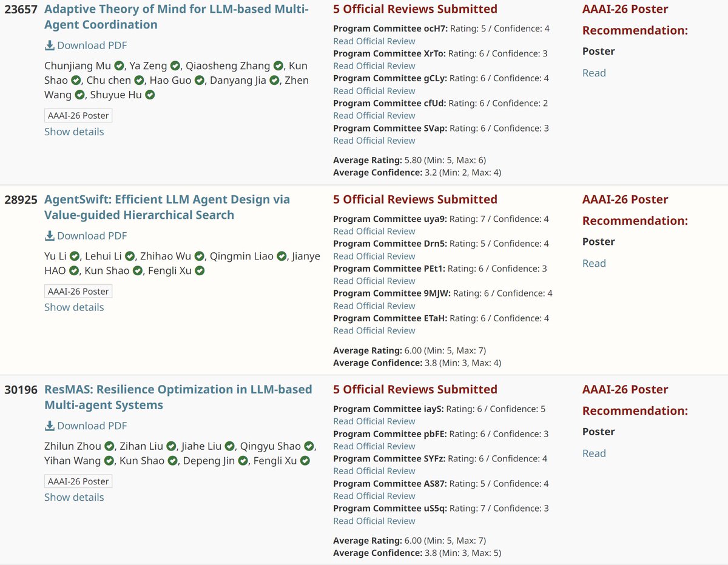Viewport: 728px width, 565px height.
Task: Open the Adaptive Theory of Mind paper title
Action: 175,9
